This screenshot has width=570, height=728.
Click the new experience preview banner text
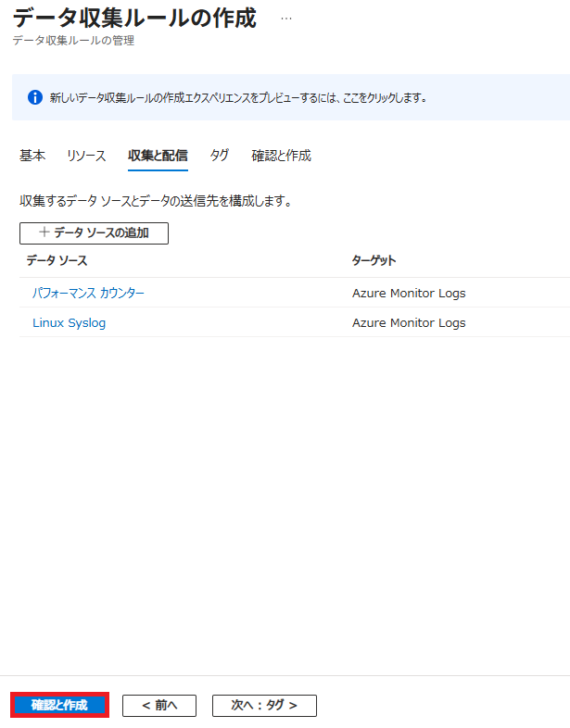click(x=238, y=97)
